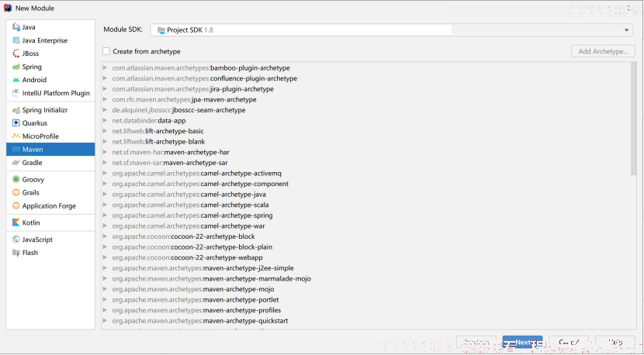Select Spring module type
This screenshot has height=355, width=644.
[50, 67]
